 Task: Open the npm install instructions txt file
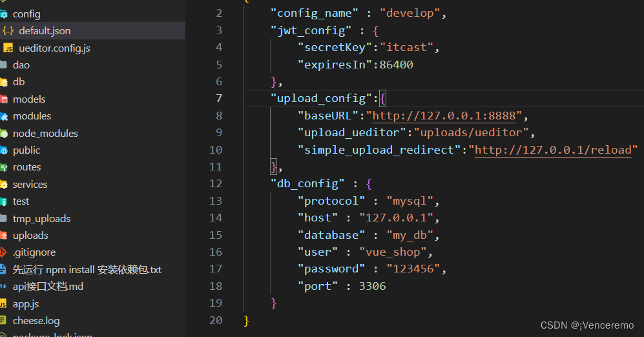tap(92, 270)
